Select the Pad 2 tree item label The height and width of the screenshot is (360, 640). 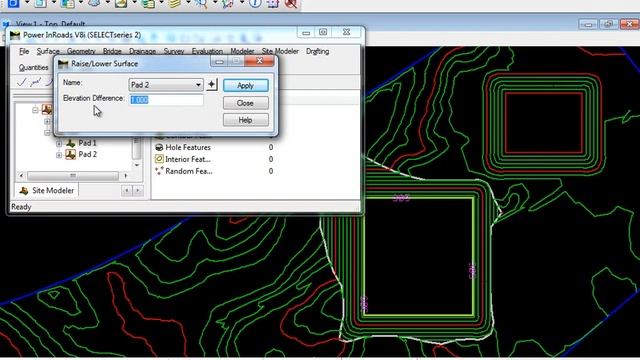coord(88,155)
